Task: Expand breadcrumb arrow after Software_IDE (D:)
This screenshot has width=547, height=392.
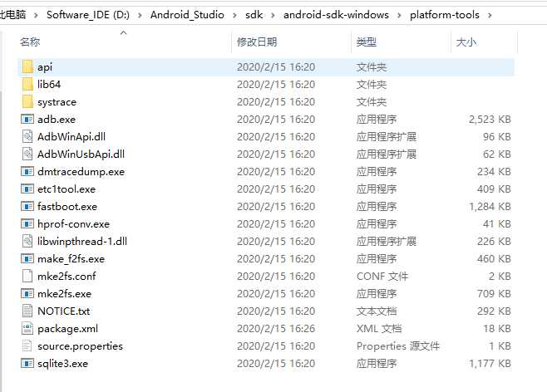Action: coord(140,15)
